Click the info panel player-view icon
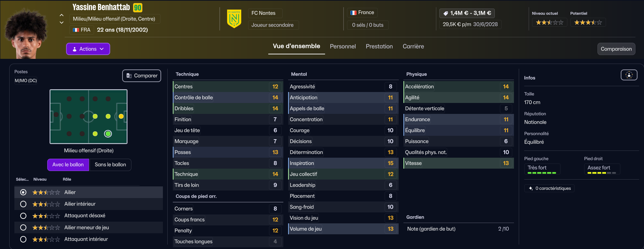 point(629,75)
